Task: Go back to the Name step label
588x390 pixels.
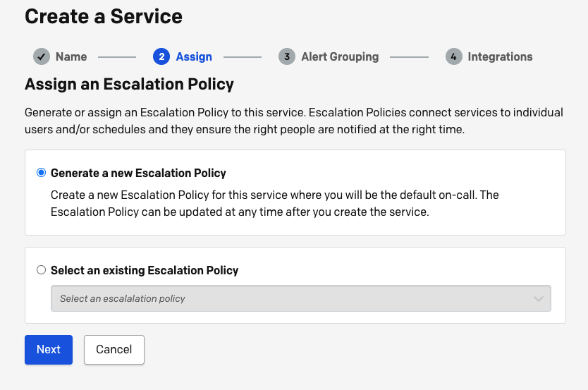Action: pyautogui.click(x=71, y=56)
